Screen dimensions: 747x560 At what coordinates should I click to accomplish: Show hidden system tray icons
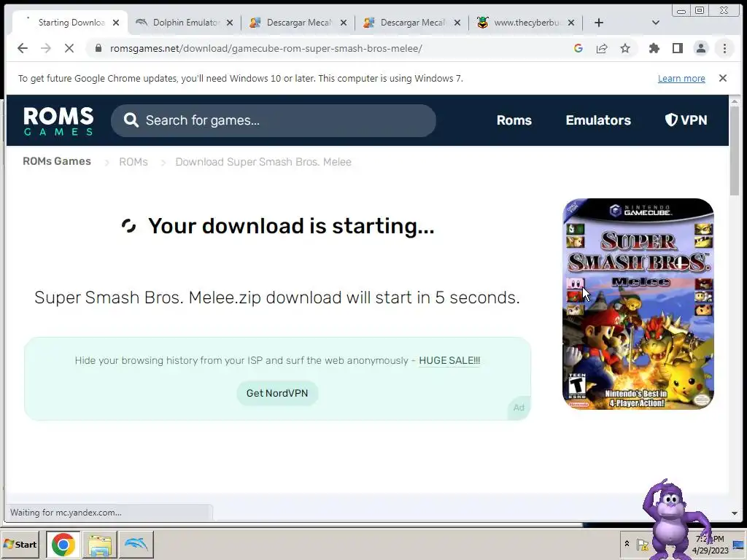(627, 544)
